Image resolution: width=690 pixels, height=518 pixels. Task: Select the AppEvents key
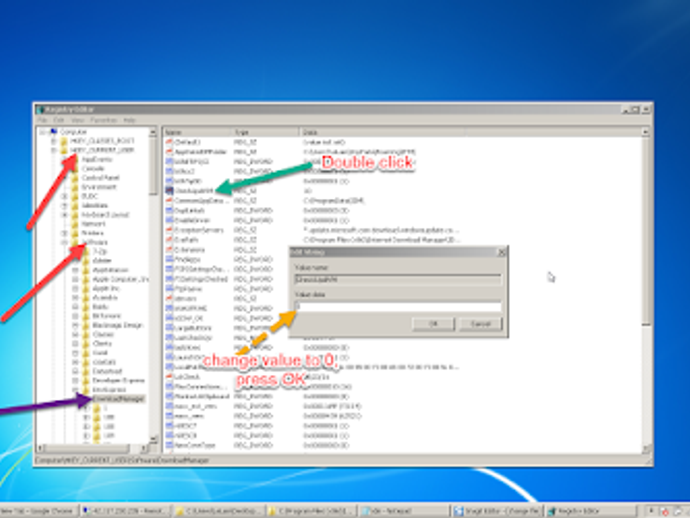pyautogui.click(x=97, y=159)
